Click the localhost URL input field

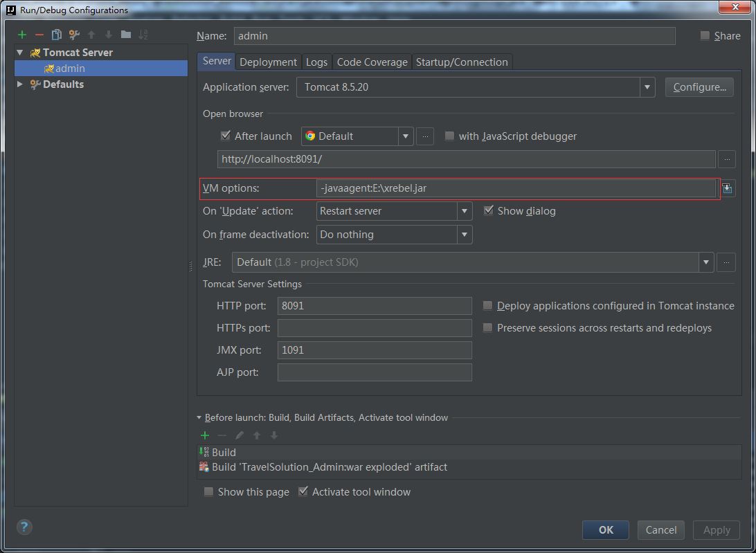tap(466, 159)
